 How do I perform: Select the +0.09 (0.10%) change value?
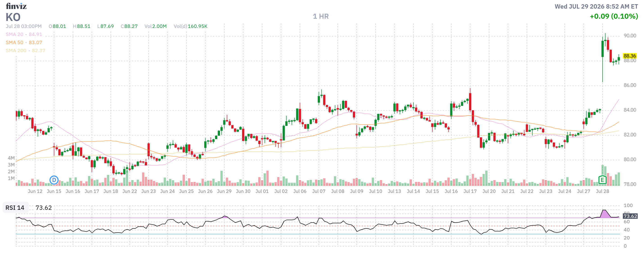coord(614,16)
